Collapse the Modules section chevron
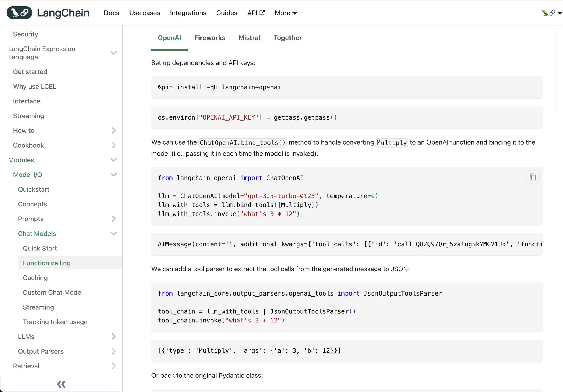The height and width of the screenshot is (392, 563). [114, 160]
